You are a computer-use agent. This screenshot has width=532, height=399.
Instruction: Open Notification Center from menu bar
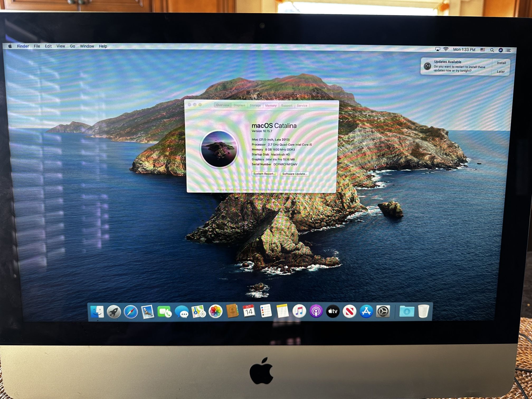[508, 50]
